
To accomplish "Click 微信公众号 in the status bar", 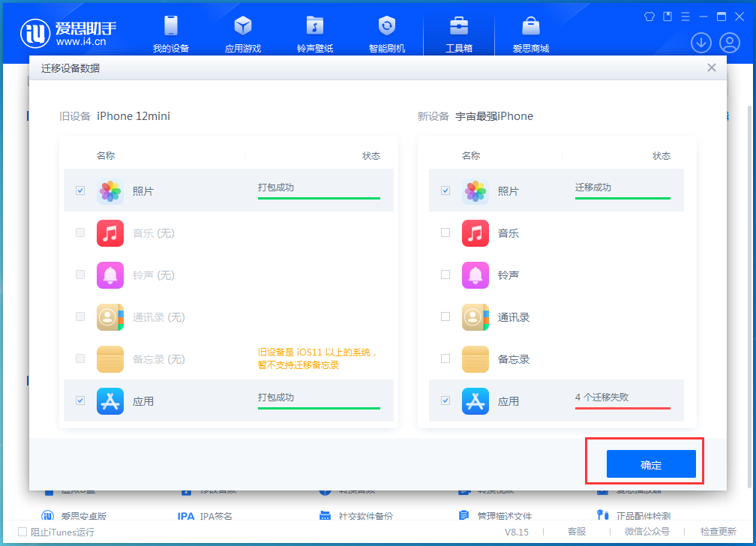I will tap(647, 532).
